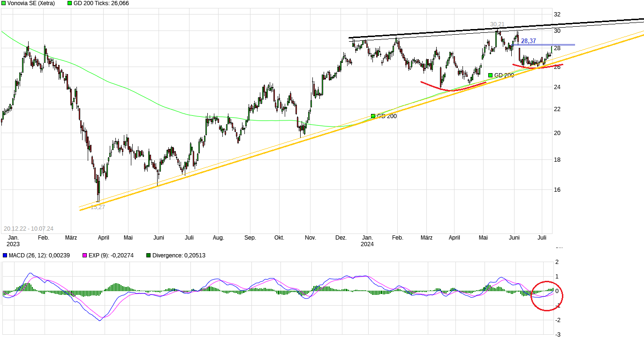
Task: Click the blue 28,37 price label
Action: tap(528, 41)
